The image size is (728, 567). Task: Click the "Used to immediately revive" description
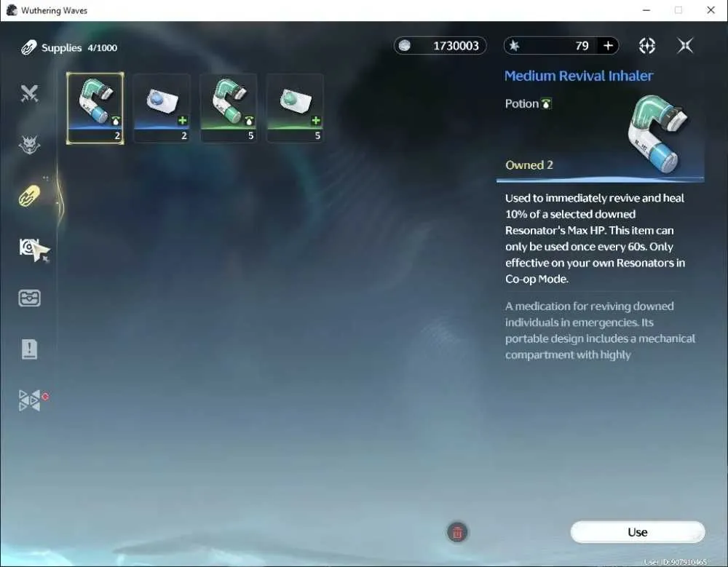[596, 238]
